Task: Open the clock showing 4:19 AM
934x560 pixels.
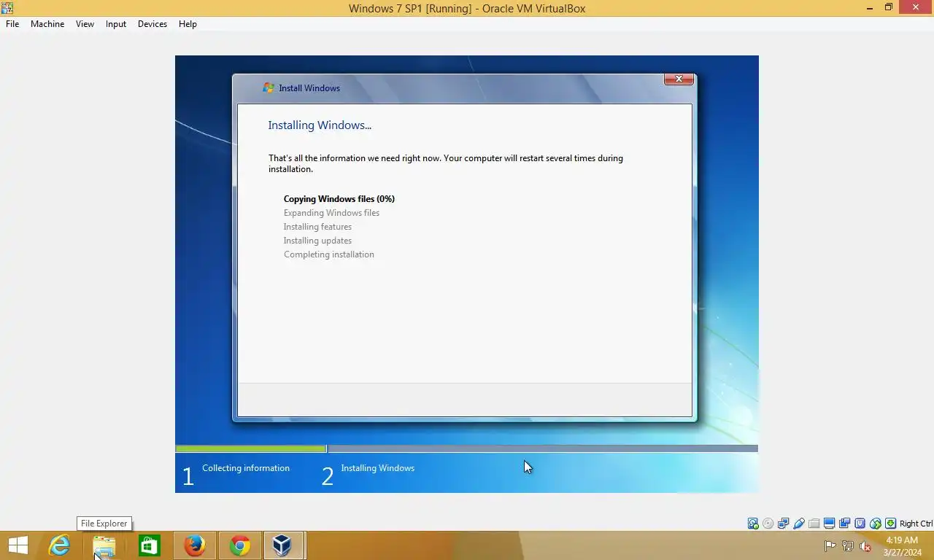Action: 902,546
